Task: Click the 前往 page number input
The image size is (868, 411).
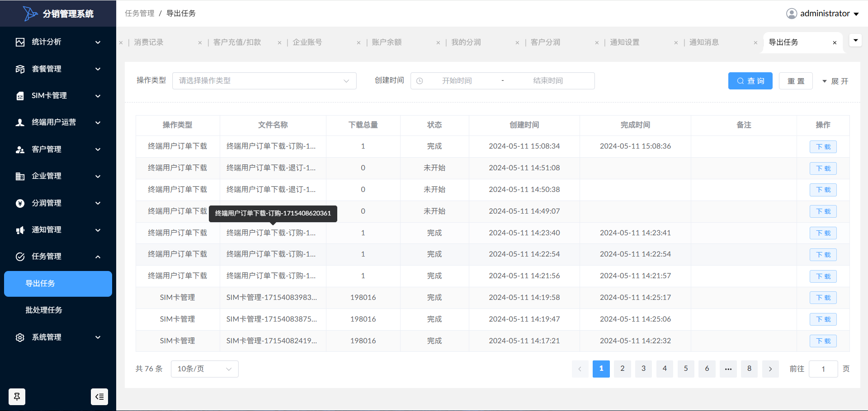Action: click(x=823, y=369)
